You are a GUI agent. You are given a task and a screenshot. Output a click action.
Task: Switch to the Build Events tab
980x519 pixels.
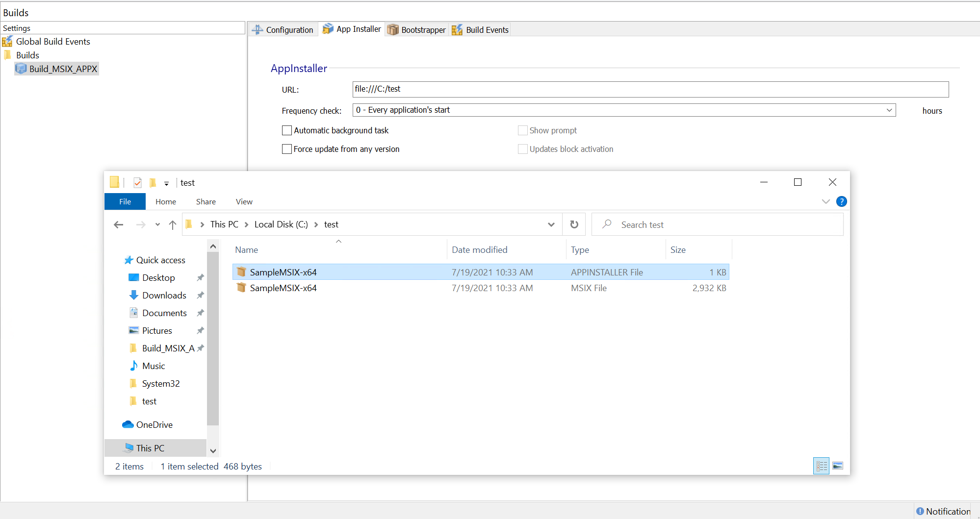(481, 30)
